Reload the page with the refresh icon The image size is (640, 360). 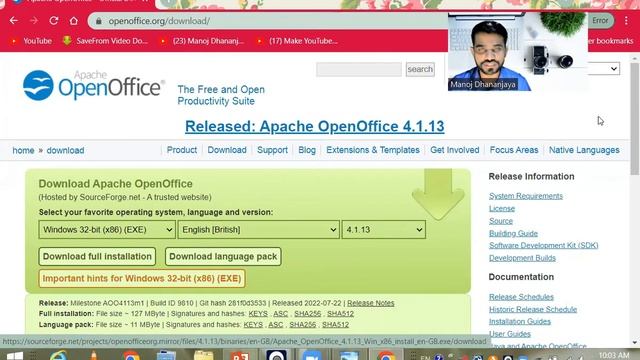point(54,20)
